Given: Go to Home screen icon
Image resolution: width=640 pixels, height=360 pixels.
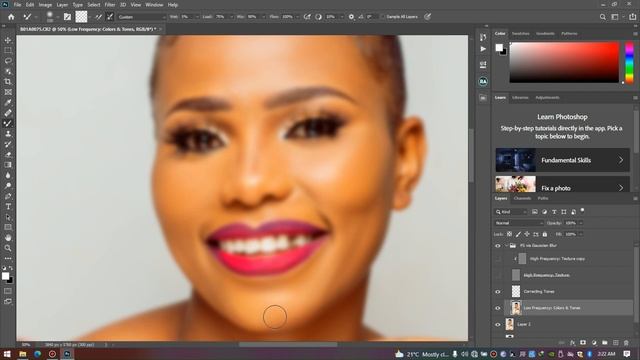Looking at the screenshot, I should click(x=11, y=17).
